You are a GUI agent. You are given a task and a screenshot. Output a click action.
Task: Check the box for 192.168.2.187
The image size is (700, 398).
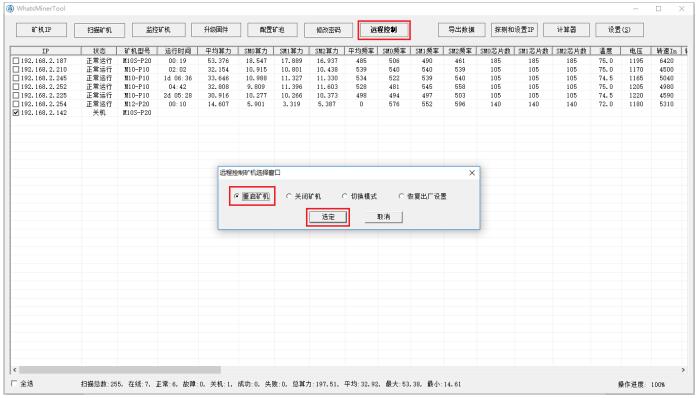coord(16,61)
